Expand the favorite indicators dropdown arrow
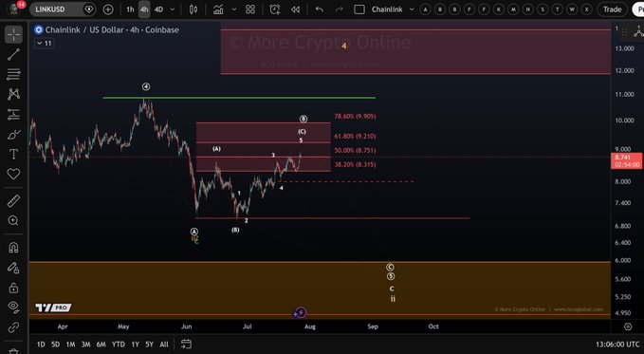This screenshot has width=644, height=354. point(234,9)
